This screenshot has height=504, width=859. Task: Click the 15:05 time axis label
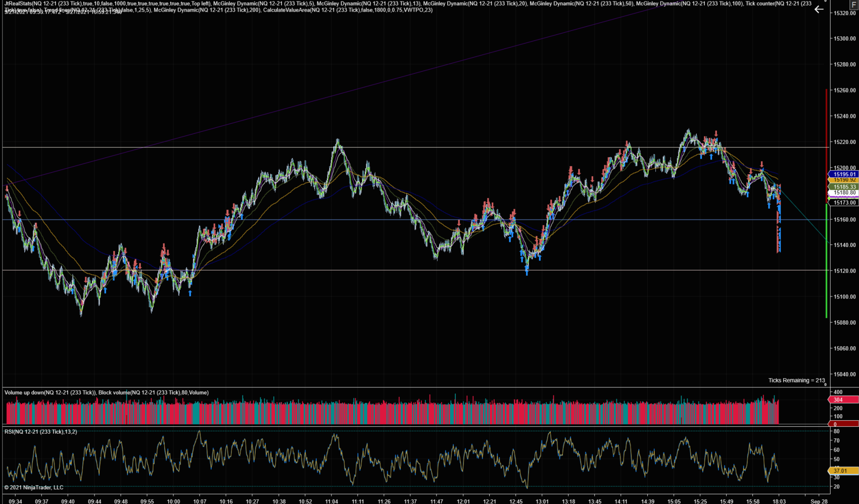tap(674, 501)
